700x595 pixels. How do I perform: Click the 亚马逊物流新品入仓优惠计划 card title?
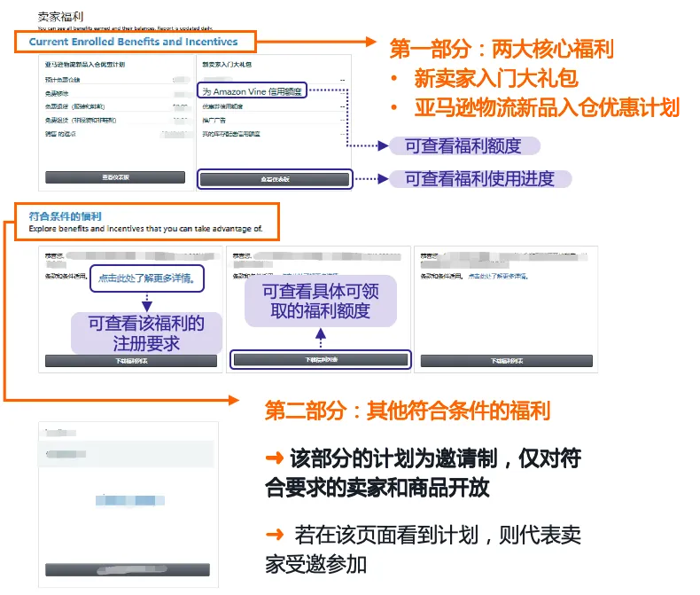click(85, 65)
